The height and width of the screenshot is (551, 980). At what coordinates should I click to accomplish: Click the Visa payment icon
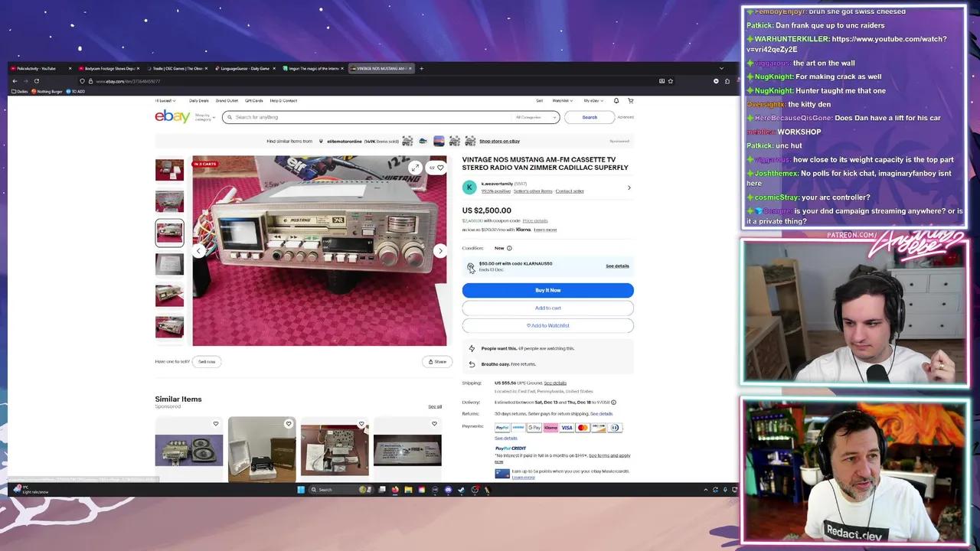[567, 428]
